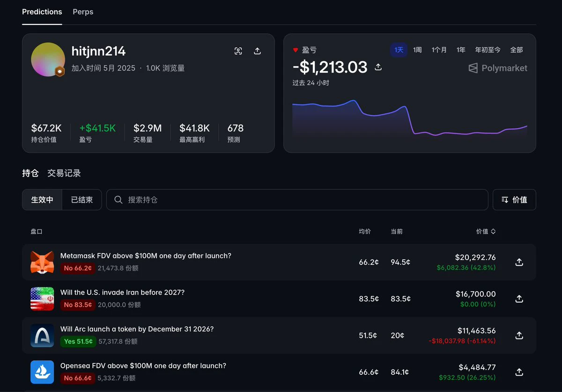
Task: Click the username hitjnn214
Action: click(98, 51)
